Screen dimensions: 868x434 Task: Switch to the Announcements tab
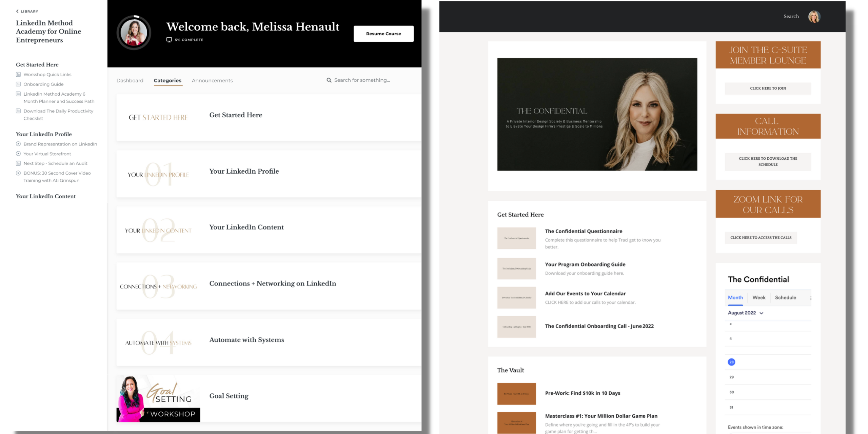click(x=212, y=80)
